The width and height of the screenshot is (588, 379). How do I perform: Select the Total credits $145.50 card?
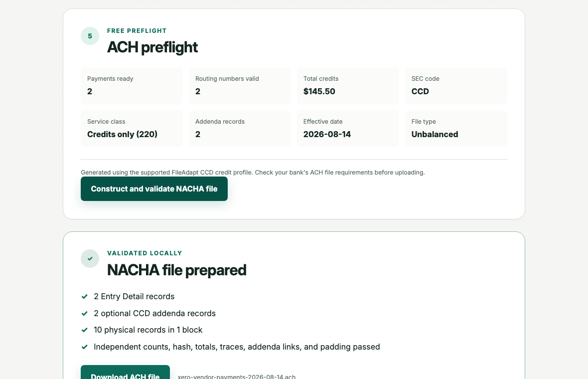tap(348, 86)
